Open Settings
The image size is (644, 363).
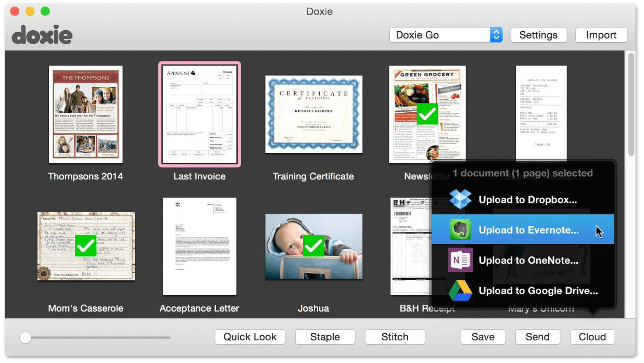538,35
